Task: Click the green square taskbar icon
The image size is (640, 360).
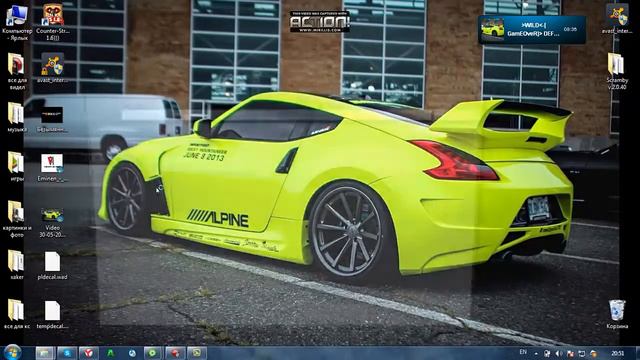Action: click(x=197, y=353)
